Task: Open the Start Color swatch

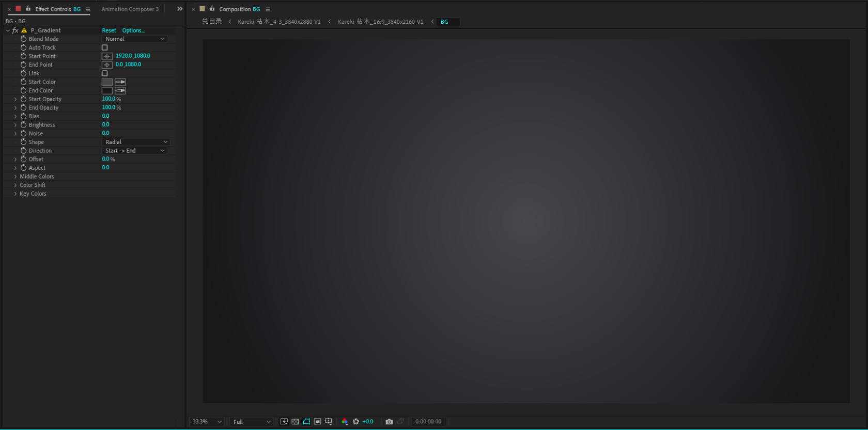Action: click(107, 82)
